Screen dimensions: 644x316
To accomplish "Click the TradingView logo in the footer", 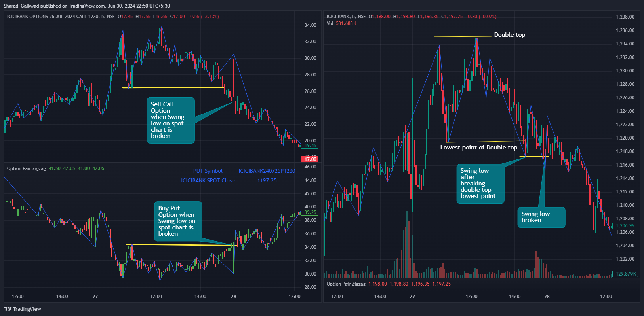I will (23, 309).
